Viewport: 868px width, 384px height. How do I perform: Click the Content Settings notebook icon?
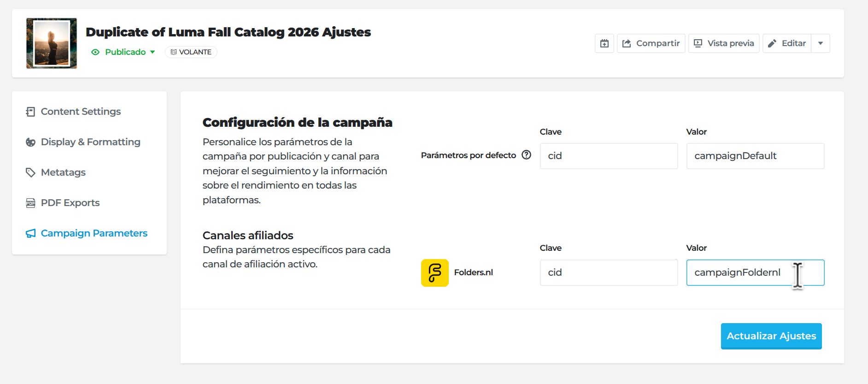[x=30, y=112]
